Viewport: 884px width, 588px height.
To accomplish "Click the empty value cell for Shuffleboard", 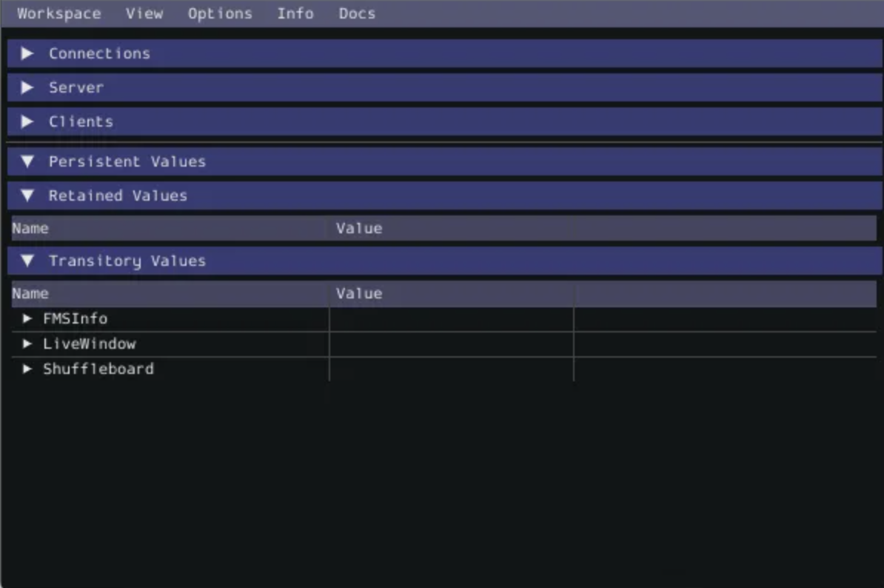I will [450, 370].
